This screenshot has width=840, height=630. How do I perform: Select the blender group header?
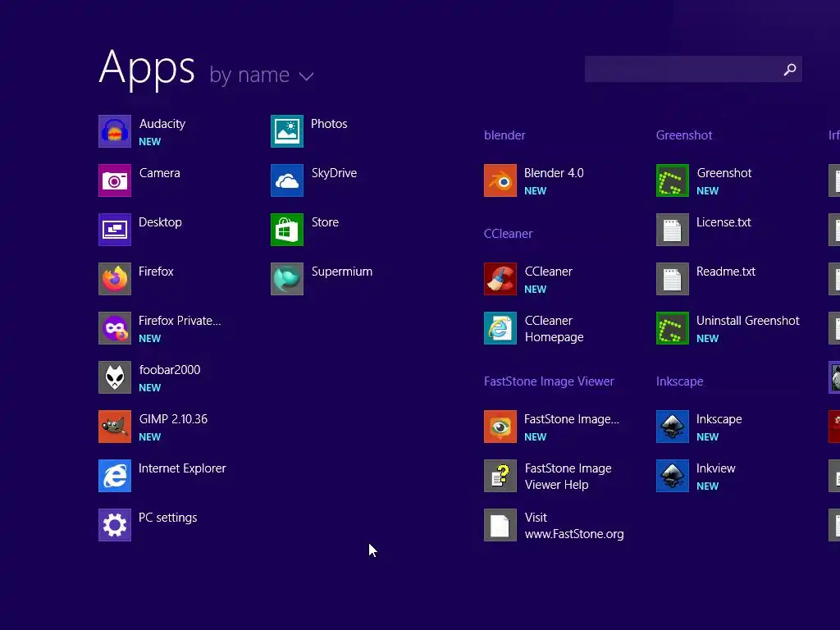(504, 135)
